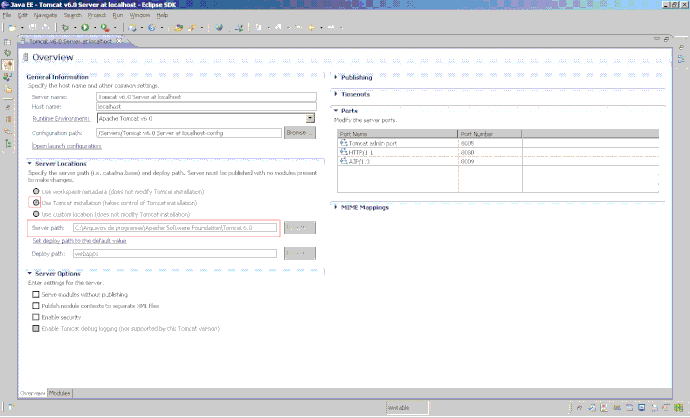Viewport: 690px width, 418px height.
Task: Collapse the Server Locations section
Action: 30,163
